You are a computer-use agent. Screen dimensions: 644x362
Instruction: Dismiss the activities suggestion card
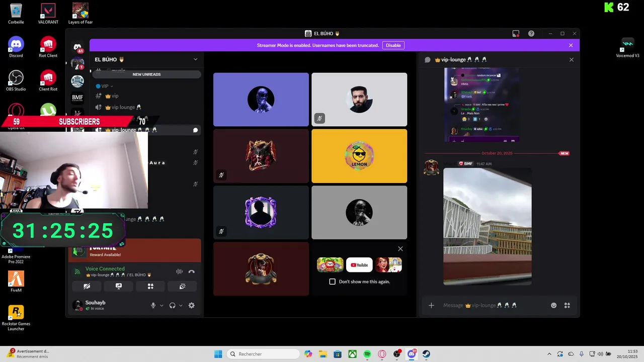pyautogui.click(x=400, y=249)
